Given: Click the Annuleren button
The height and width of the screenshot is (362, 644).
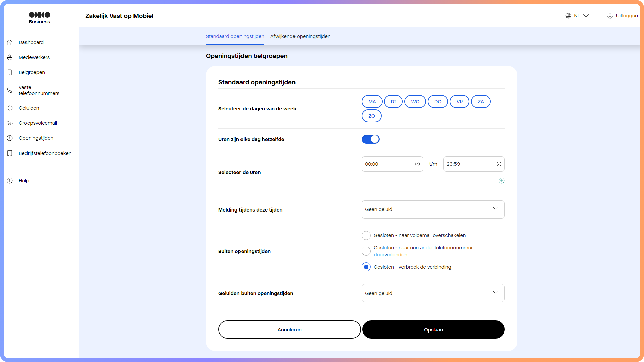Looking at the screenshot, I should coord(289,330).
